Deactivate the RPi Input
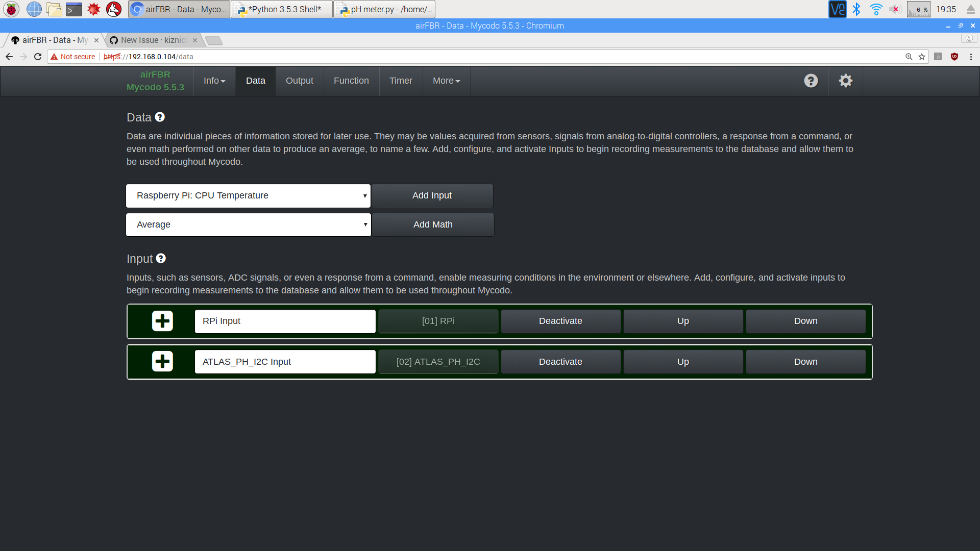This screenshot has width=980, height=551. click(560, 321)
